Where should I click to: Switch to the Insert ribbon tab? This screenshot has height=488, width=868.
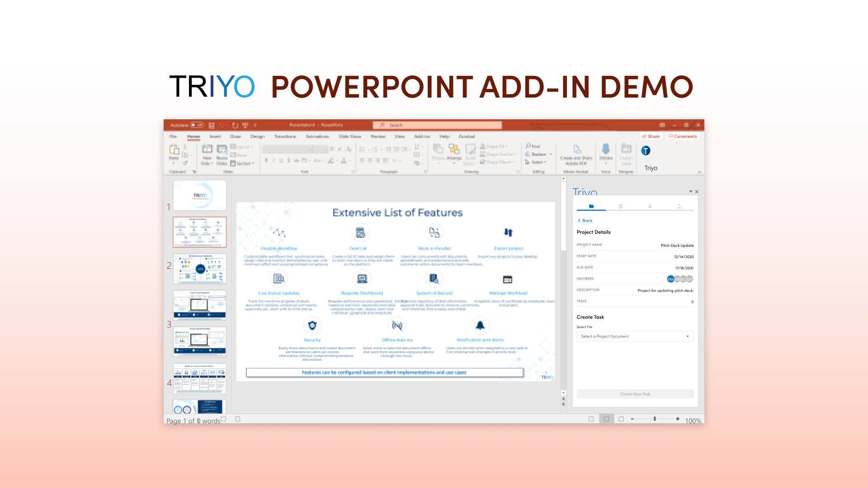tap(215, 136)
